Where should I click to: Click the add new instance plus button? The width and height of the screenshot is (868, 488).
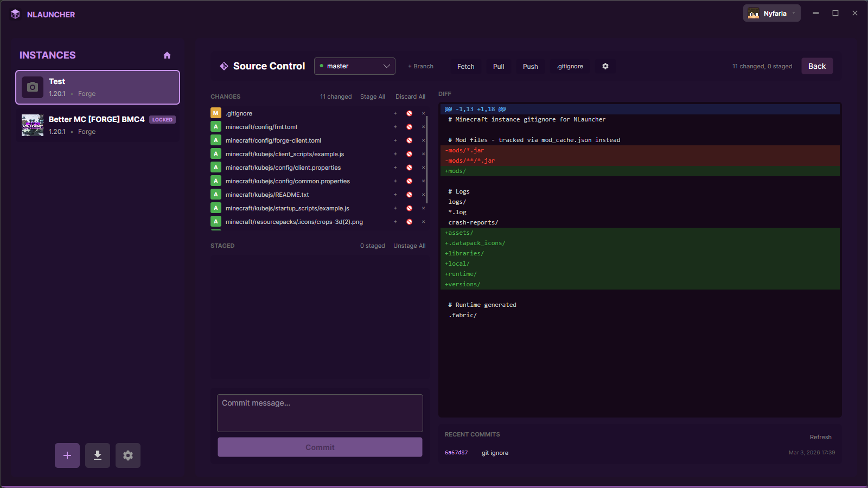click(x=67, y=455)
